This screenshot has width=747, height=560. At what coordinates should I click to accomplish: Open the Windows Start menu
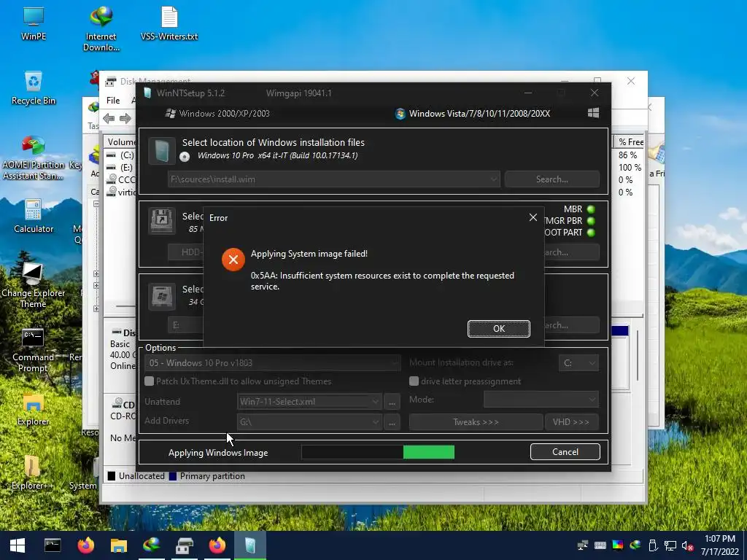18,545
